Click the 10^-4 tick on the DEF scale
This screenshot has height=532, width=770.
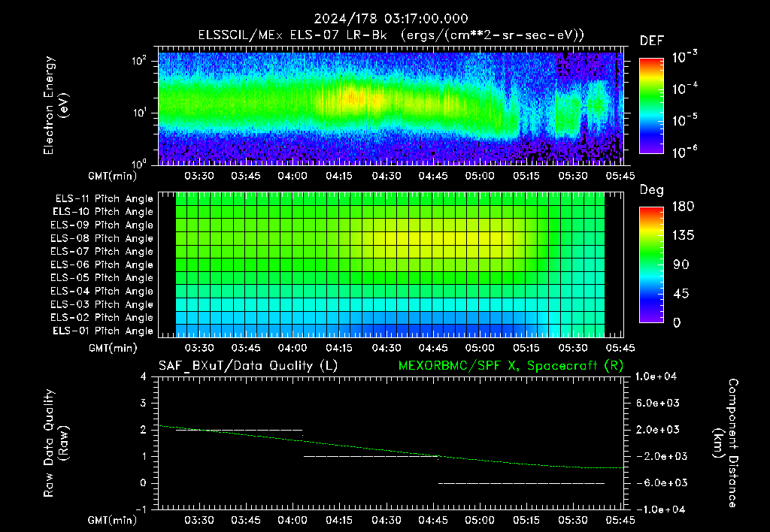685,89
